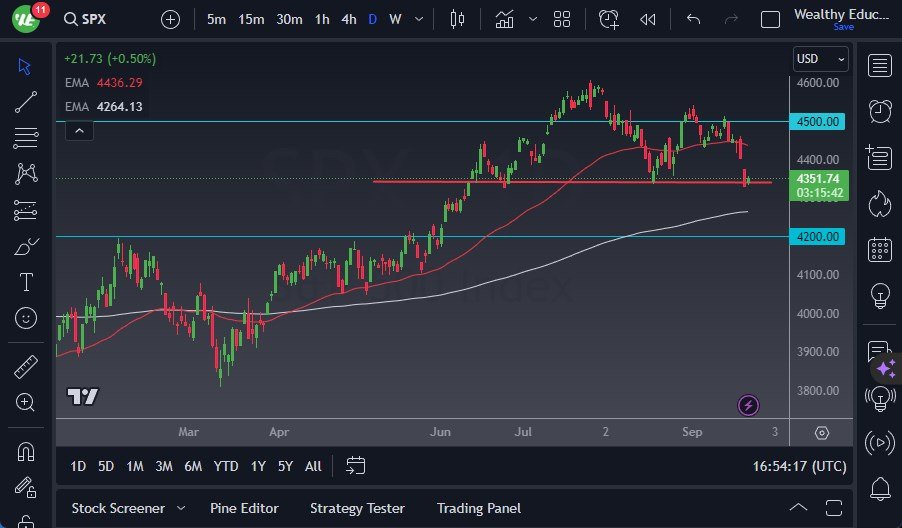Pick the measure ruler tool
Image resolution: width=902 pixels, height=528 pixels.
pyautogui.click(x=26, y=367)
